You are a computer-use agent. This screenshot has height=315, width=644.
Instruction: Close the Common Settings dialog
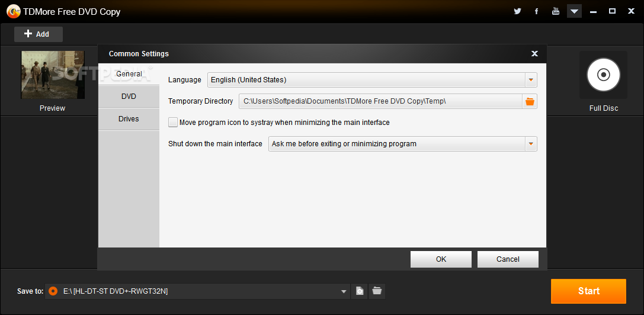coord(534,54)
